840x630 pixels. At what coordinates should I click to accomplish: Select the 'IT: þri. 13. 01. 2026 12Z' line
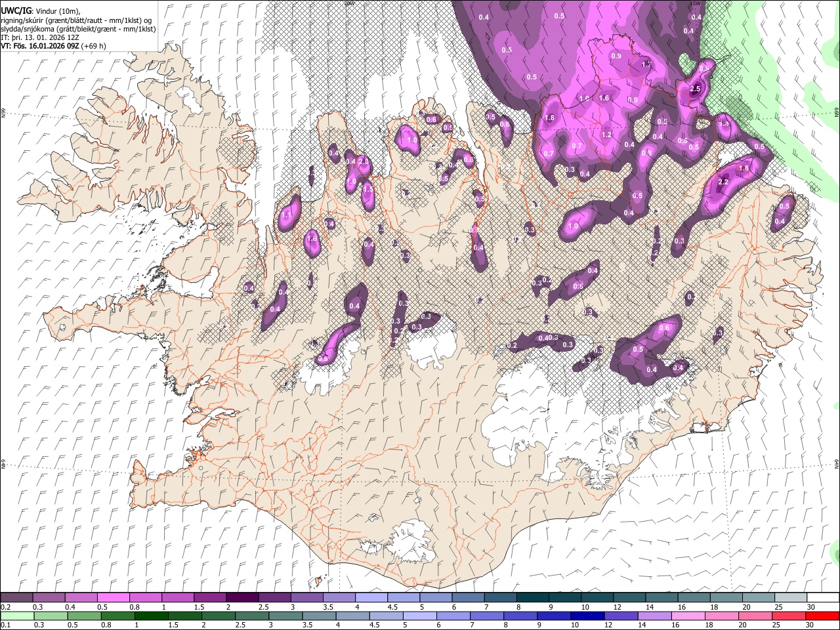pyautogui.click(x=41, y=37)
